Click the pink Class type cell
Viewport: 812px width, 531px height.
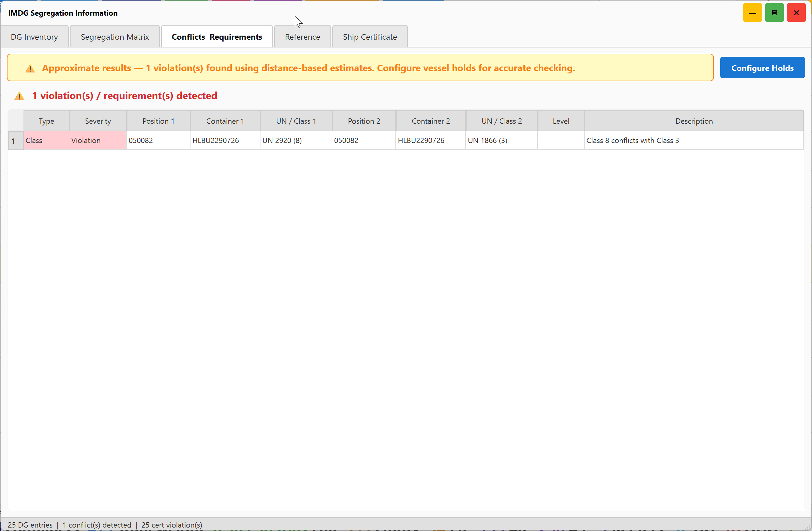pos(47,141)
